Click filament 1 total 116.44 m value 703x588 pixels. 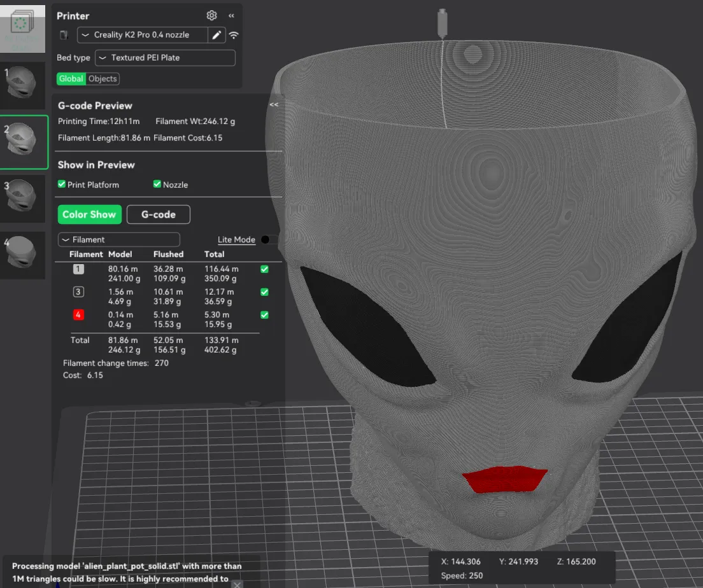[x=222, y=269]
